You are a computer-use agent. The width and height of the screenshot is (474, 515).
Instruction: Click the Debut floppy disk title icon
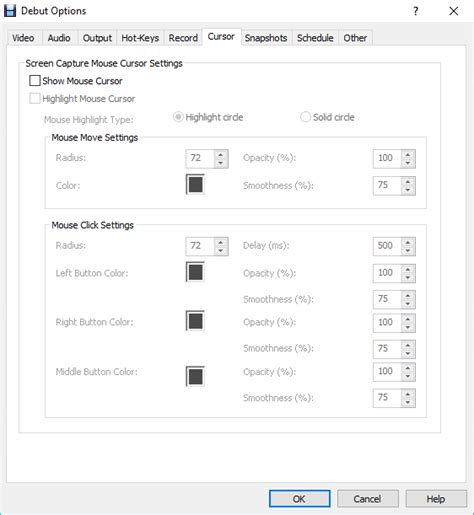10,11
